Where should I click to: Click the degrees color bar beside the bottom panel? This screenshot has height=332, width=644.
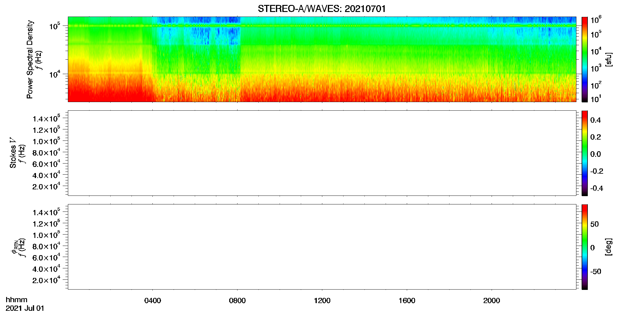(585, 247)
